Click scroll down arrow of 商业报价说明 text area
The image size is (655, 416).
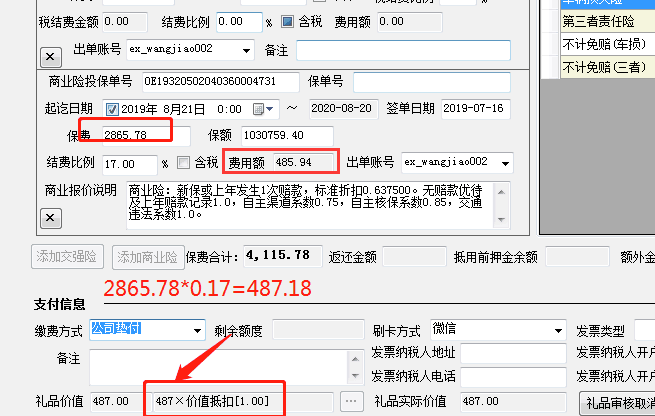[x=502, y=219]
